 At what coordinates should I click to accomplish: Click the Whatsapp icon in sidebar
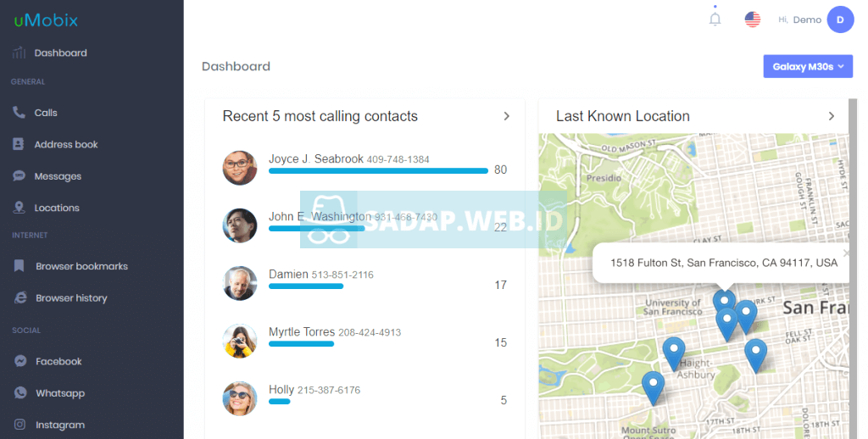coord(20,392)
